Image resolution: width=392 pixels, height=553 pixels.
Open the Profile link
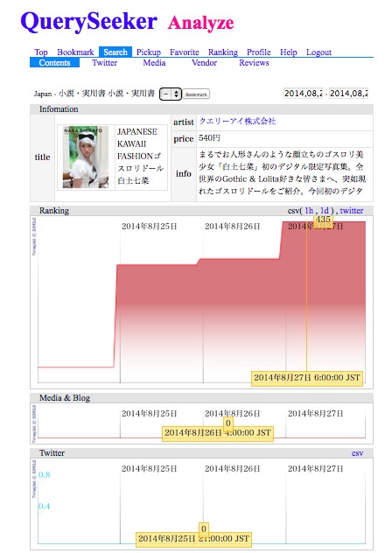point(259,52)
